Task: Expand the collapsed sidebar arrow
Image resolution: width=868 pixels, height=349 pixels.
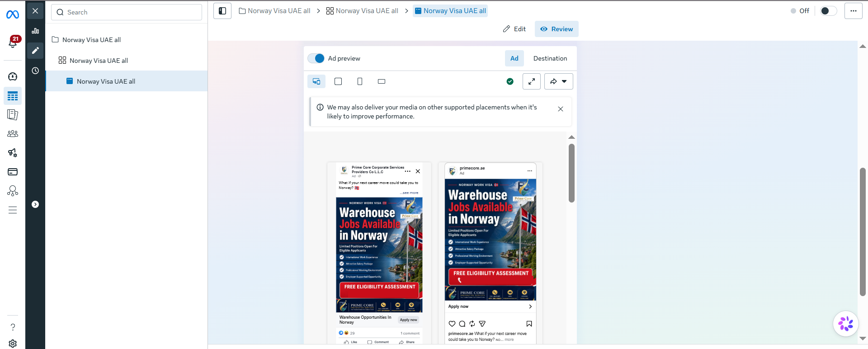Action: click(35, 204)
